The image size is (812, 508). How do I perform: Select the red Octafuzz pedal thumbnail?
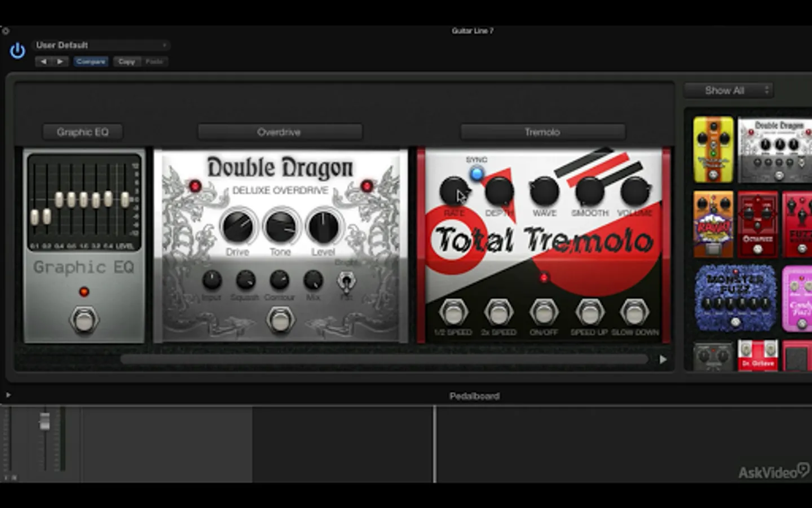click(x=758, y=225)
